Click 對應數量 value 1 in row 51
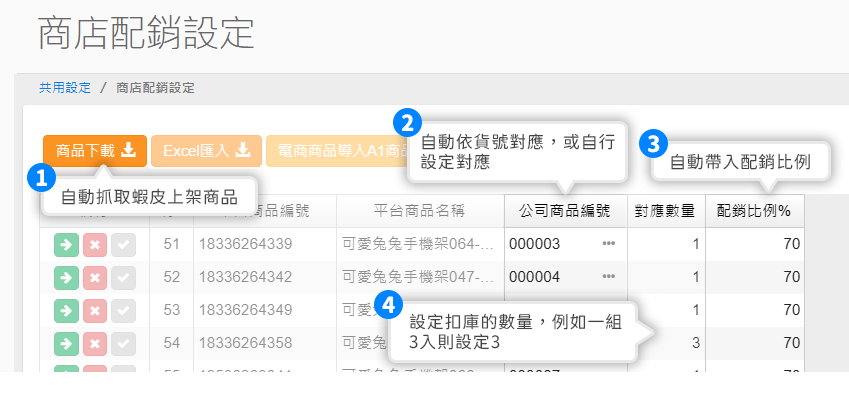Screen dimensions: 849x394 (666, 244)
